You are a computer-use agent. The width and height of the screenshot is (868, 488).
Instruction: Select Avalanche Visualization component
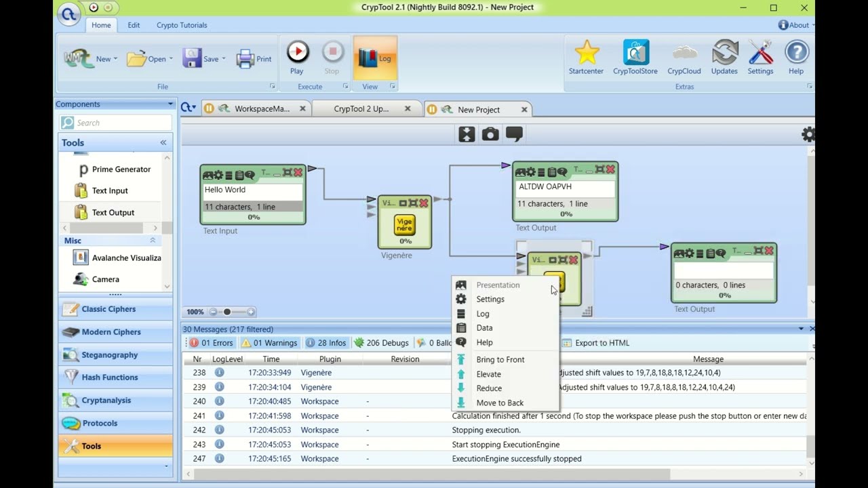[x=117, y=258]
